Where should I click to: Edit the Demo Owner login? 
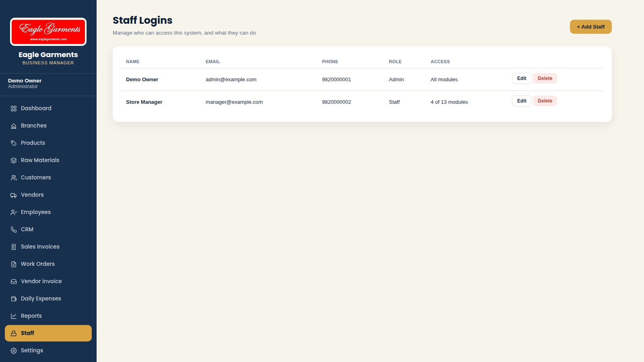(x=522, y=78)
